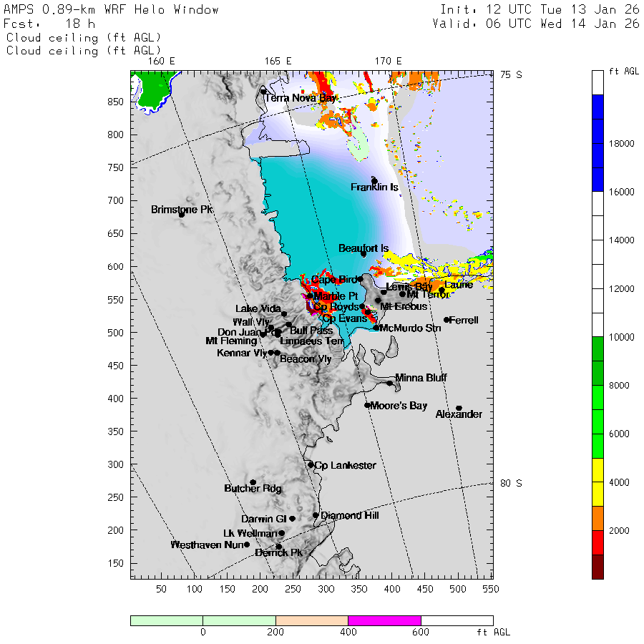The width and height of the screenshot is (644, 644).
Task: Click the AMPS 0.89-km WRF Helo Window title
Action: [x=112, y=10]
